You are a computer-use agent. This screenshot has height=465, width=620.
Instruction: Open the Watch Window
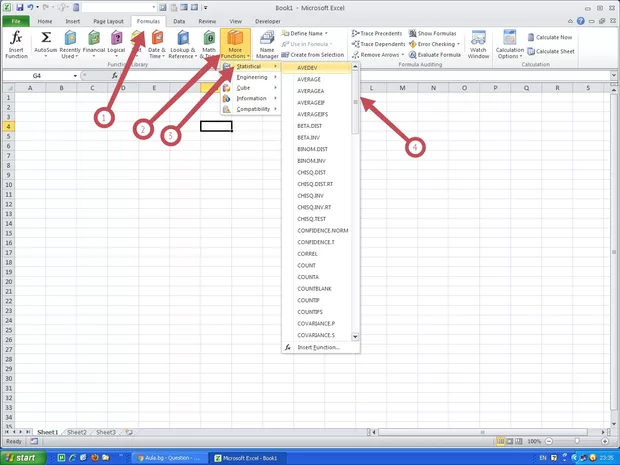tap(478, 44)
